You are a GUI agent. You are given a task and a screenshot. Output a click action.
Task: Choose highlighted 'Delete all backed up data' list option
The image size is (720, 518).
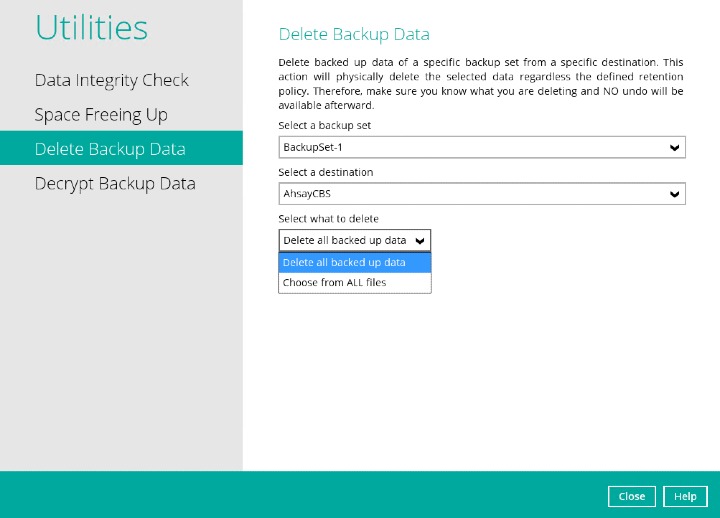[354, 262]
